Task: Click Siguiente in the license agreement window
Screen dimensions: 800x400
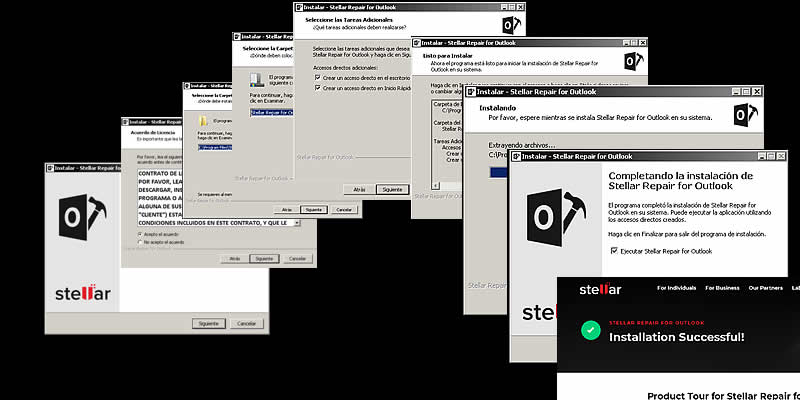Action: point(264,259)
